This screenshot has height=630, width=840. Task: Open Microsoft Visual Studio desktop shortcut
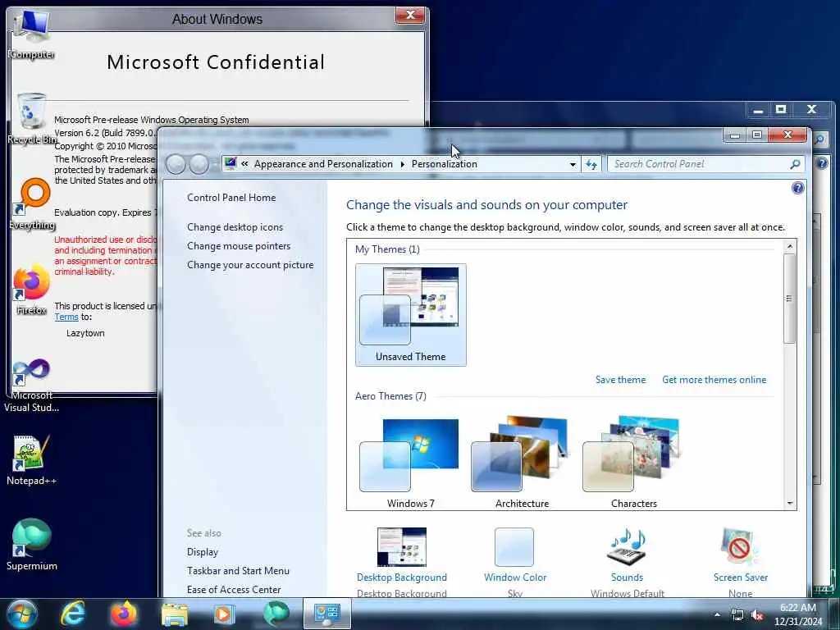32,385
